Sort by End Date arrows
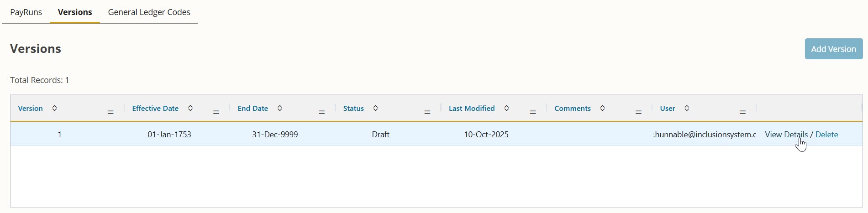 pos(280,108)
